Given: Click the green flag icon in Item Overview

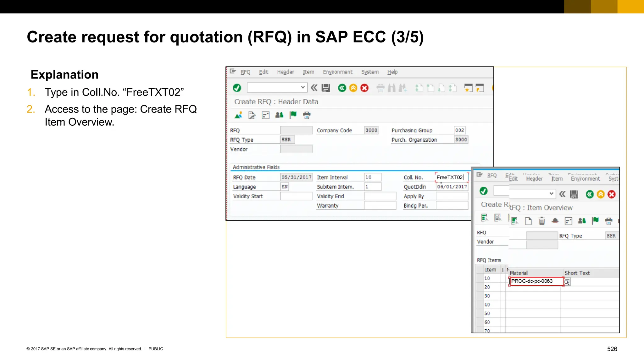Looking at the screenshot, I should pos(595,221).
